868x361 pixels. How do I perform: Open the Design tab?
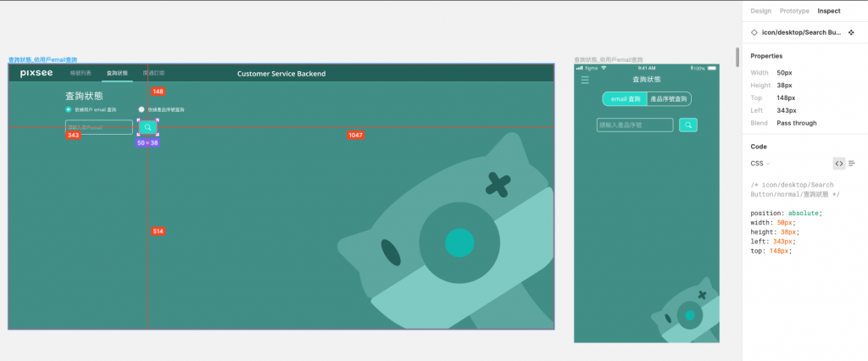click(x=760, y=11)
